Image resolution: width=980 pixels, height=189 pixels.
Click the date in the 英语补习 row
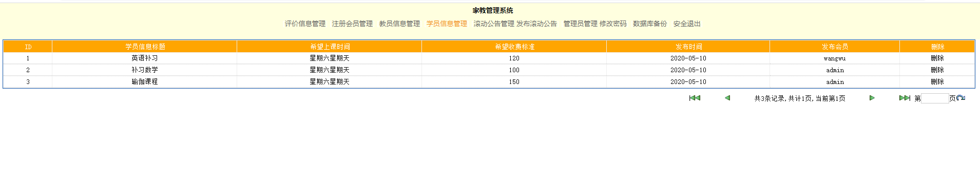688,58
